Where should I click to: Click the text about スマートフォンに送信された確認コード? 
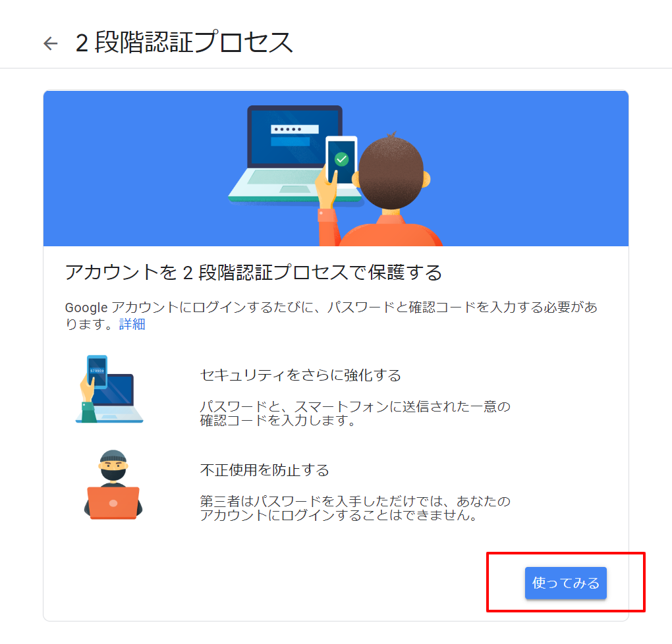pos(355,413)
